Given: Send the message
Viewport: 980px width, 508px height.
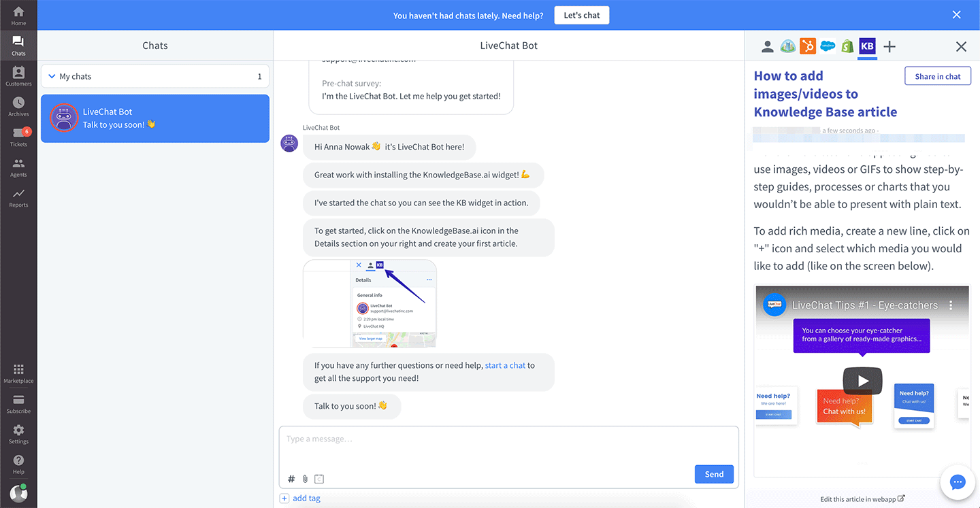Looking at the screenshot, I should point(714,474).
